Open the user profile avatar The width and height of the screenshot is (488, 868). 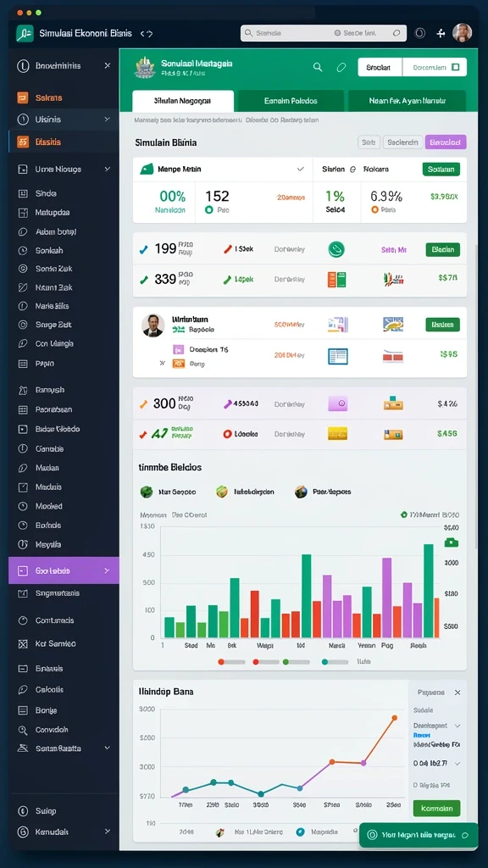[x=462, y=33]
